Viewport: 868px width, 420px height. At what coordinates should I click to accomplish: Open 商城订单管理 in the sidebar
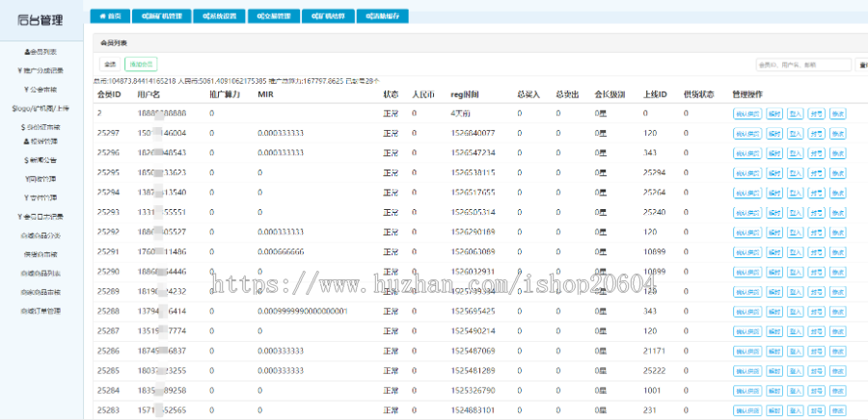pyautogui.click(x=41, y=311)
